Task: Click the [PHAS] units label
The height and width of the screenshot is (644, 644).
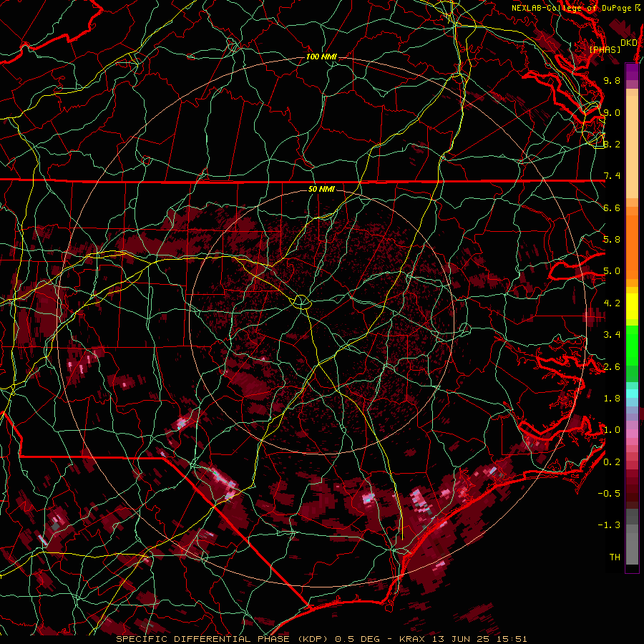Action: pyautogui.click(x=605, y=50)
